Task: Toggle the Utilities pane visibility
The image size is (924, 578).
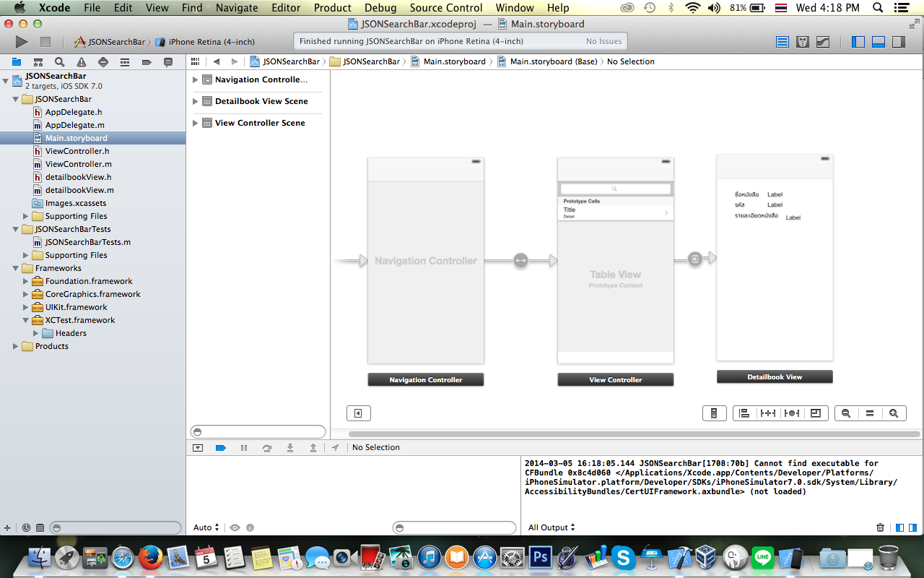Action: (x=899, y=42)
